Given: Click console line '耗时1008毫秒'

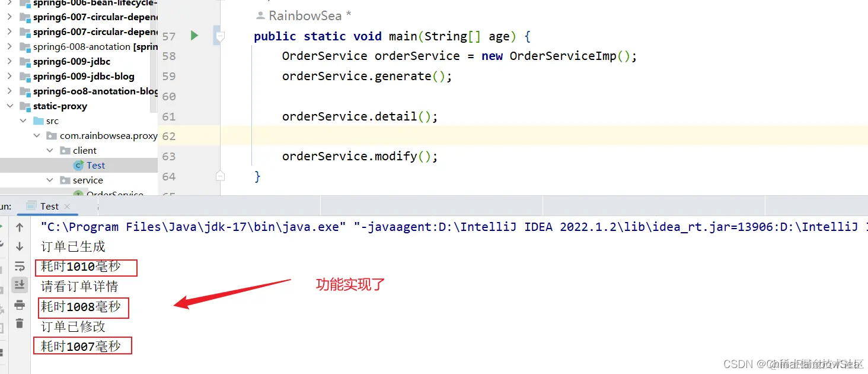Looking at the screenshot, I should point(81,306).
